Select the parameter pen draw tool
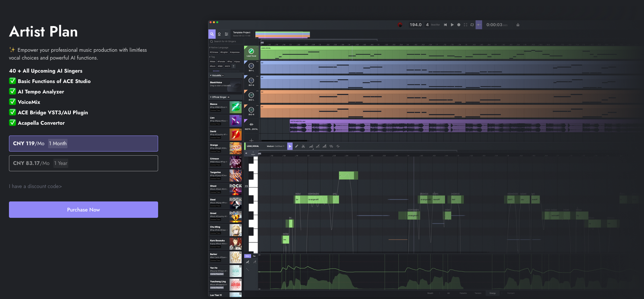This screenshot has width=644, height=299. point(248,262)
